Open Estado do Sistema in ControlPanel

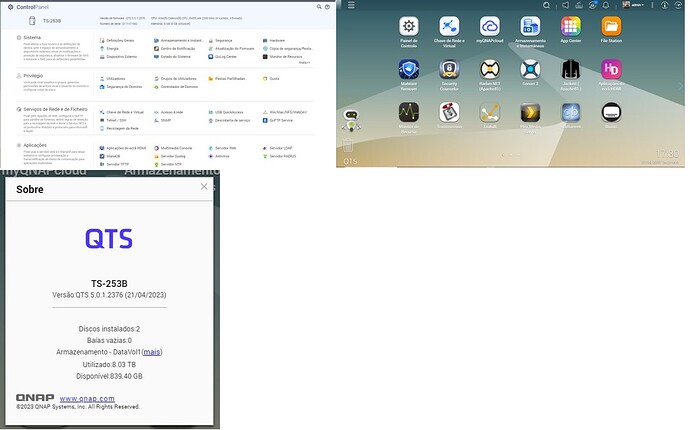click(x=172, y=57)
